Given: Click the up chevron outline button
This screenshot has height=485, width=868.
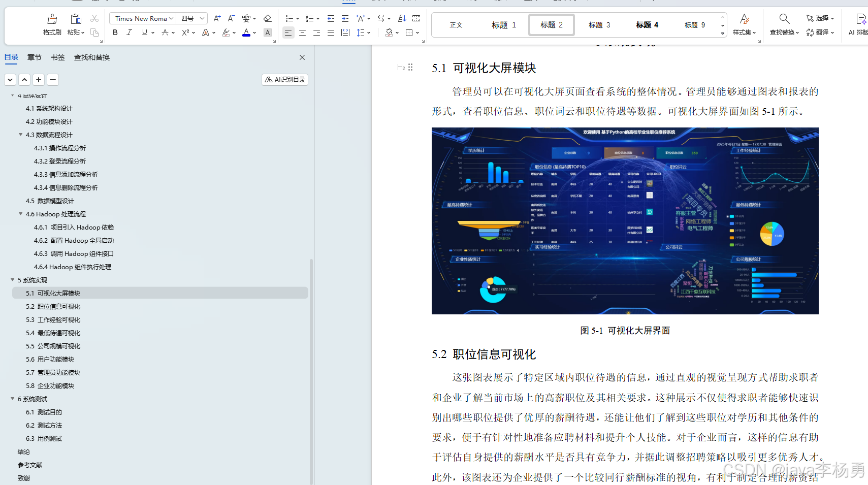Looking at the screenshot, I should pyautogui.click(x=24, y=80).
